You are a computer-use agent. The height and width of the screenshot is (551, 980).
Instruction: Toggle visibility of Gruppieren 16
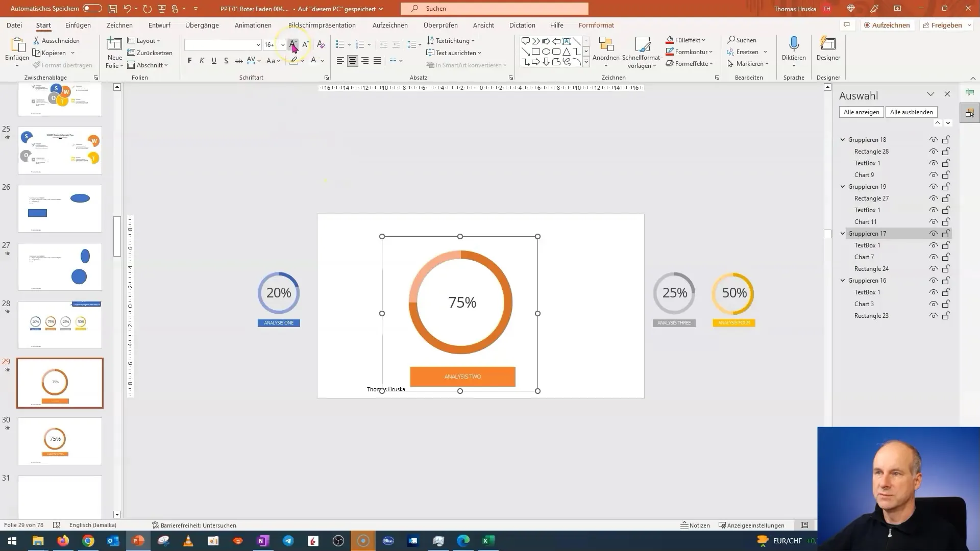tap(933, 280)
